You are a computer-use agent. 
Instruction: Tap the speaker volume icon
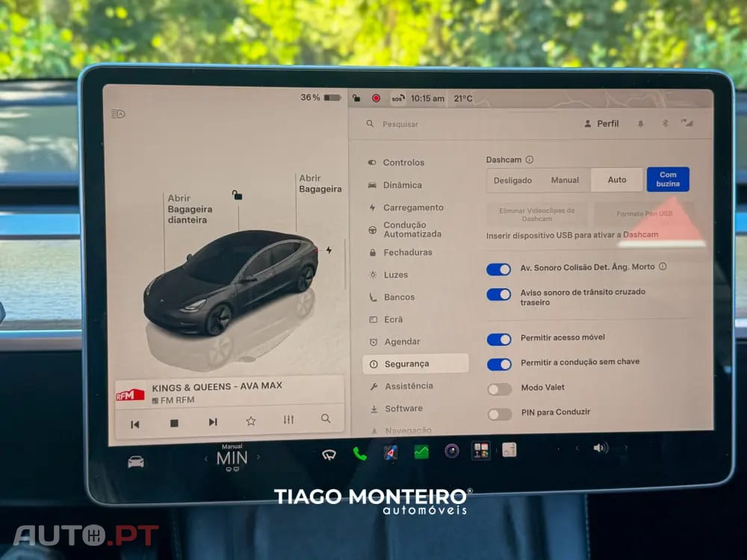601,447
